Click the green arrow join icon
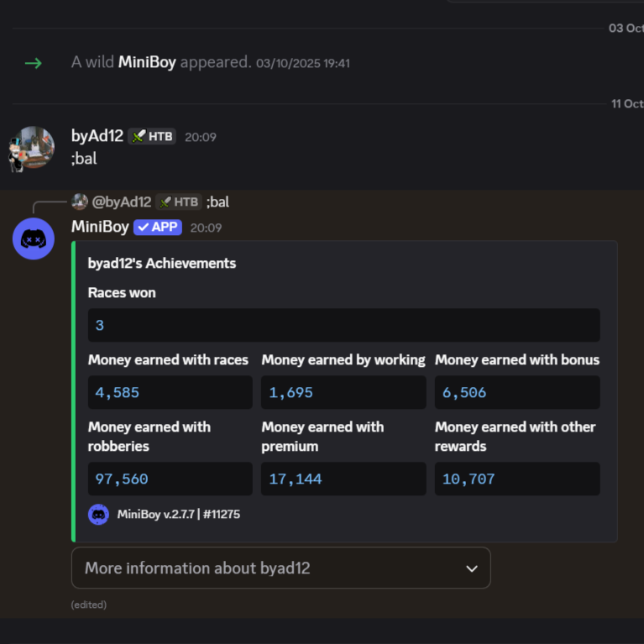The height and width of the screenshot is (644, 644). click(x=33, y=63)
